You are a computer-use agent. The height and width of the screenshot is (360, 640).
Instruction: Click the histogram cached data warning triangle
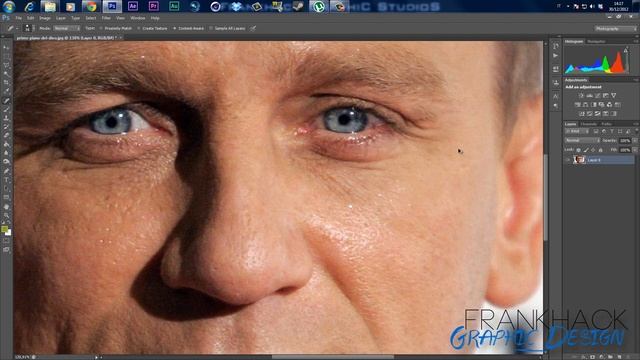[x=626, y=51]
